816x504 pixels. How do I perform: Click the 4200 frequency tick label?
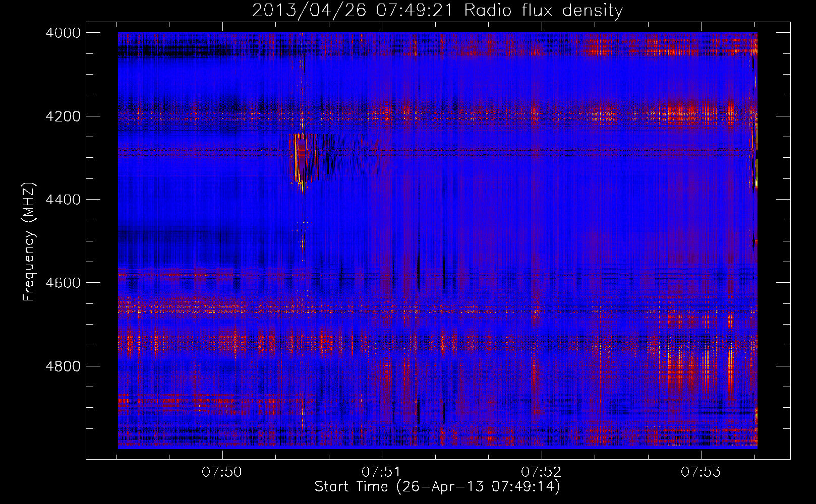point(63,116)
